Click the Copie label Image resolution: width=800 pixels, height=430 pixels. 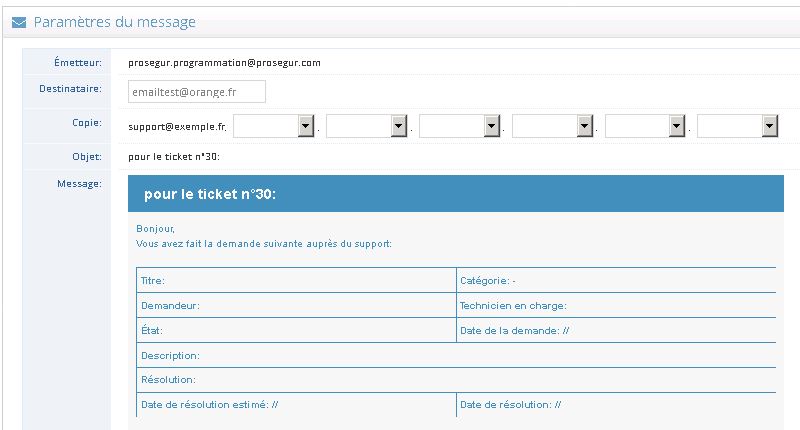coord(87,122)
